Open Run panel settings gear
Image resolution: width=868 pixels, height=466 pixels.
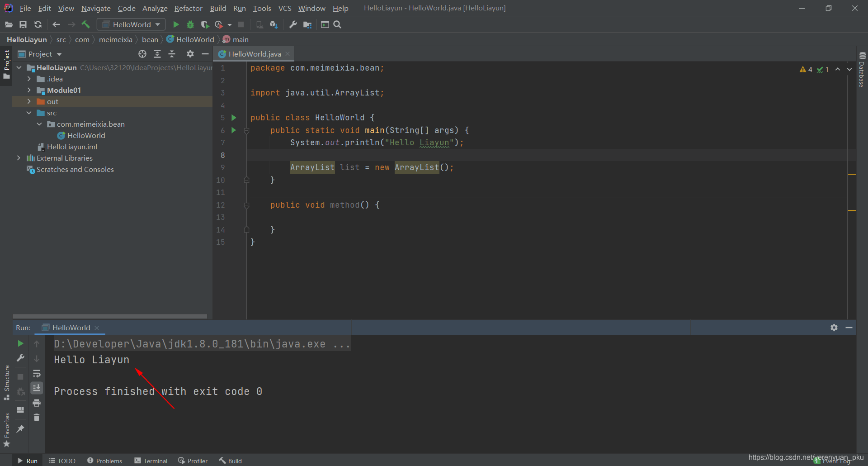[x=834, y=328]
